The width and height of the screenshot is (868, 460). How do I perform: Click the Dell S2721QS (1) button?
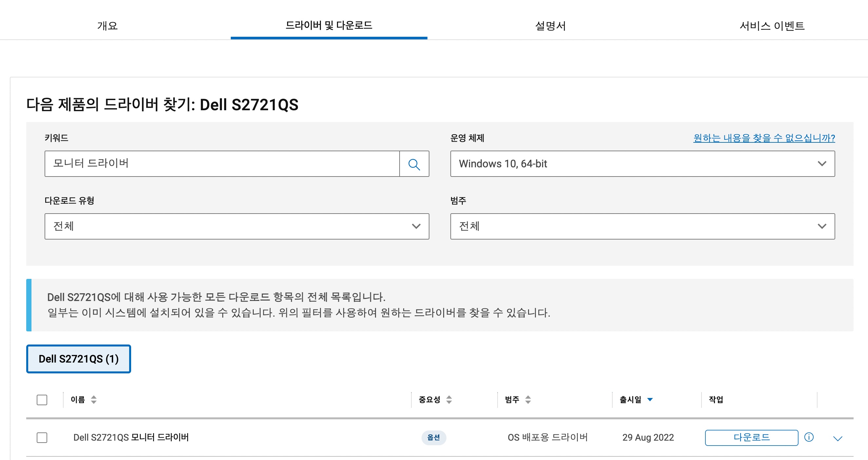coord(79,359)
